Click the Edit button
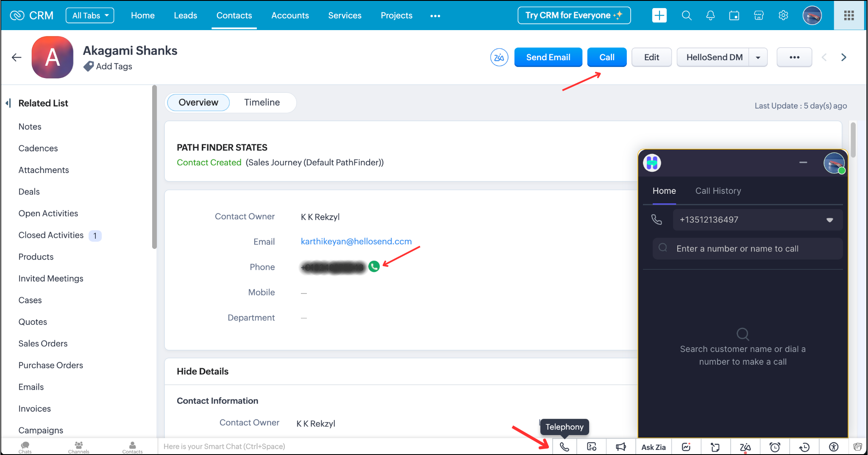Image resolution: width=868 pixels, height=455 pixels. click(x=651, y=57)
